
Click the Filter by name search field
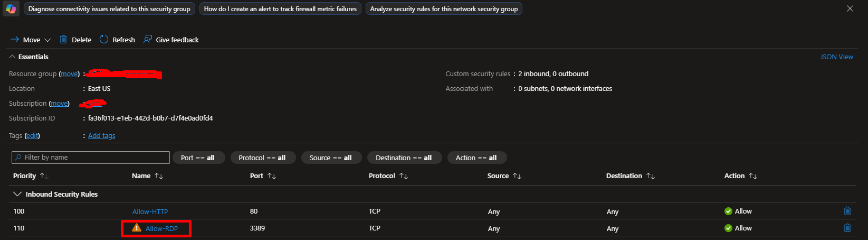(91, 158)
